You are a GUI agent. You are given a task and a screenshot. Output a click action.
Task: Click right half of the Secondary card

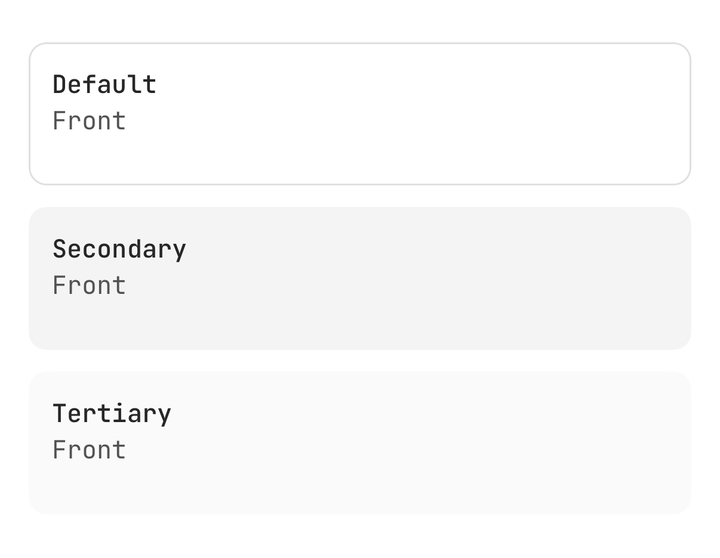click(x=525, y=278)
